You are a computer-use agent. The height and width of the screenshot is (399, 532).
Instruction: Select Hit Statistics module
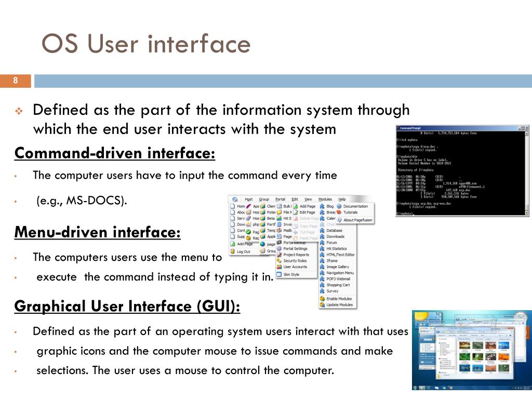337,249
